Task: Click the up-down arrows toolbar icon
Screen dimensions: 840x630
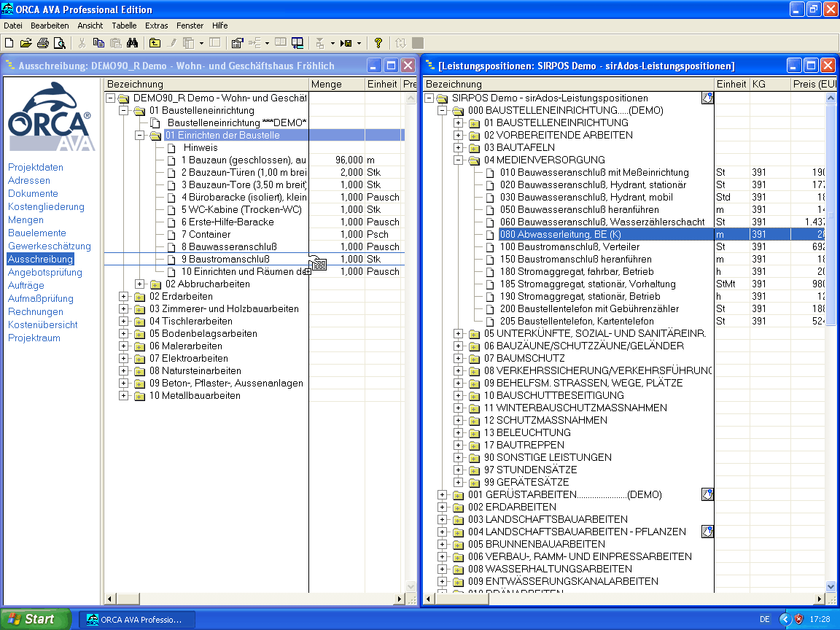Action: click(400, 43)
